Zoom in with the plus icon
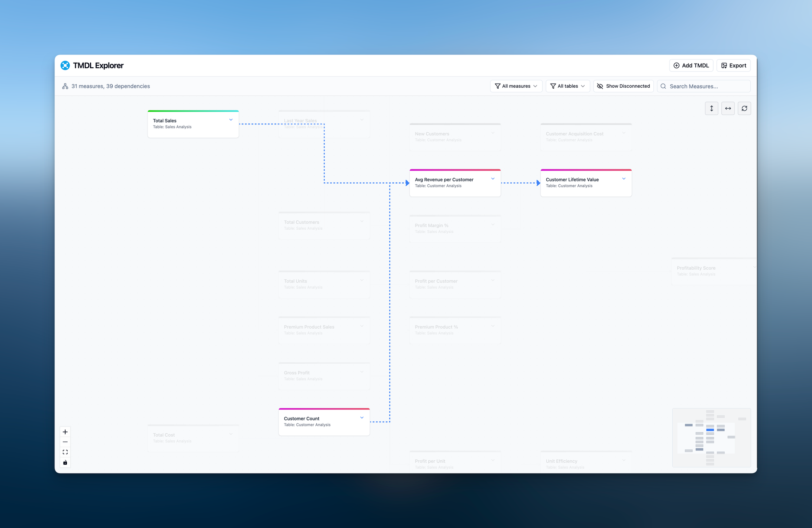 point(65,432)
